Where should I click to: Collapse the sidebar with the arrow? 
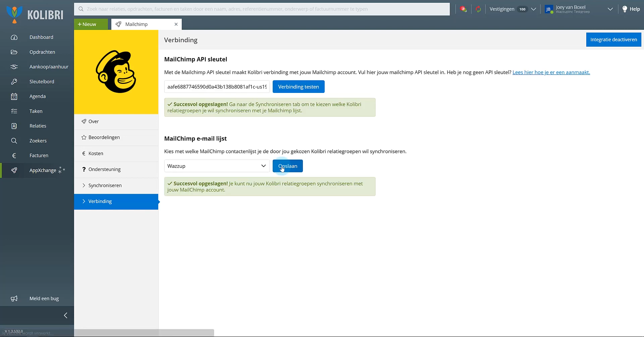click(66, 315)
